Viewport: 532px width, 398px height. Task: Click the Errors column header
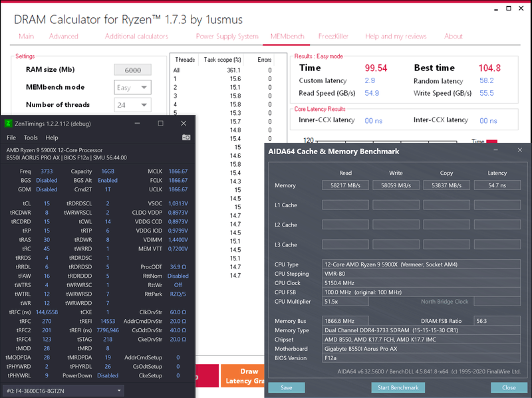(264, 60)
